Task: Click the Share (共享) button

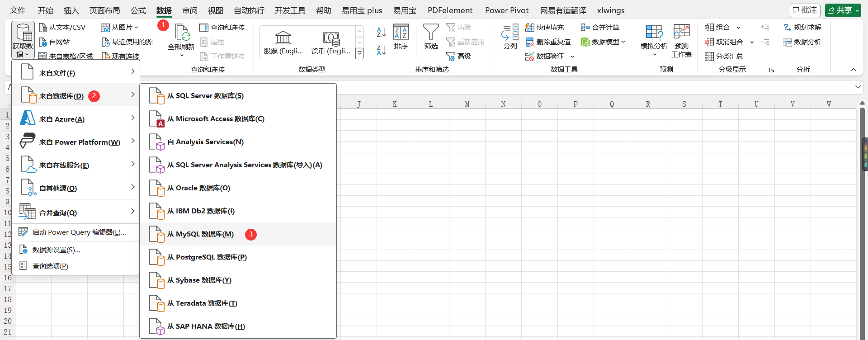Action: (843, 10)
